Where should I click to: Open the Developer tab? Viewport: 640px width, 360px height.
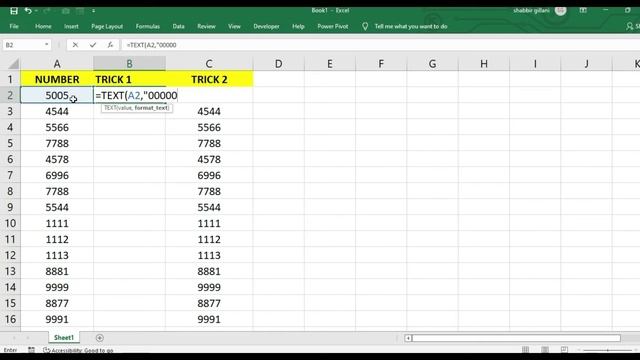pyautogui.click(x=266, y=26)
